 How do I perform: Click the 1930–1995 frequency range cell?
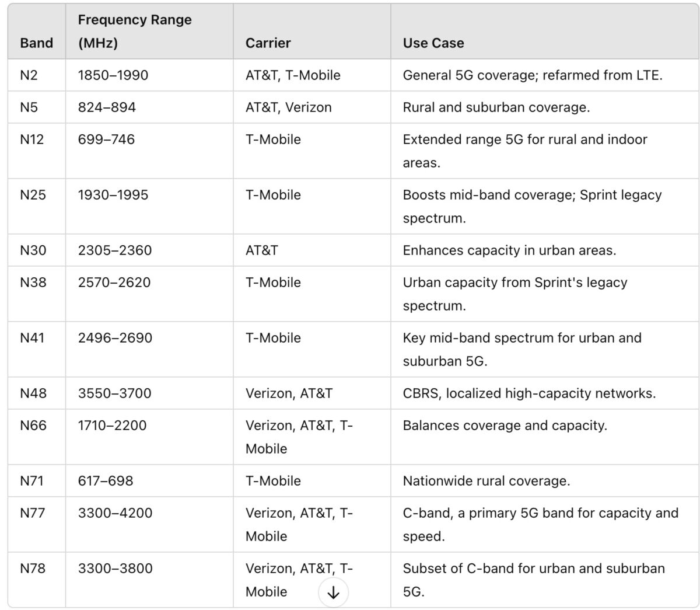tap(113, 195)
